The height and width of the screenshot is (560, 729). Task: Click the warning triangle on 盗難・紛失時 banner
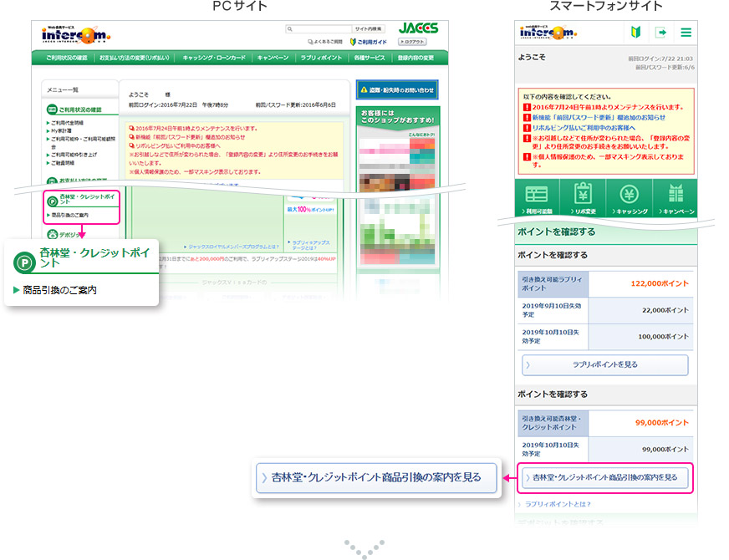pos(364,89)
